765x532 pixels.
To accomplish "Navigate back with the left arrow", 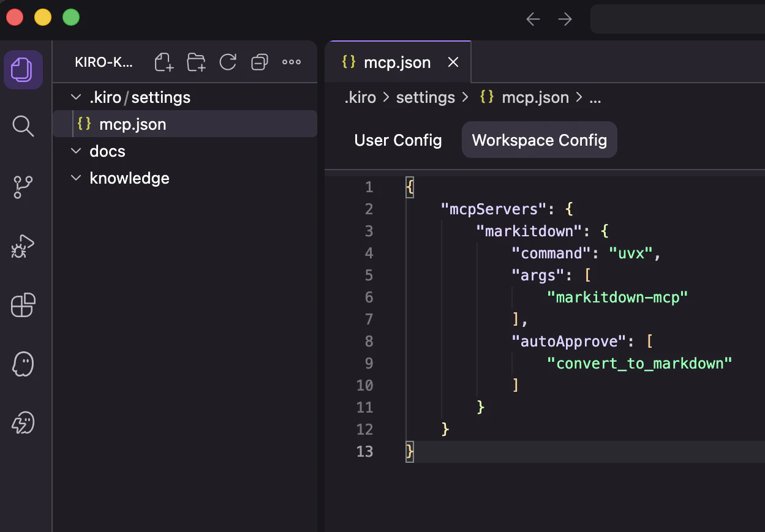I will coord(533,20).
